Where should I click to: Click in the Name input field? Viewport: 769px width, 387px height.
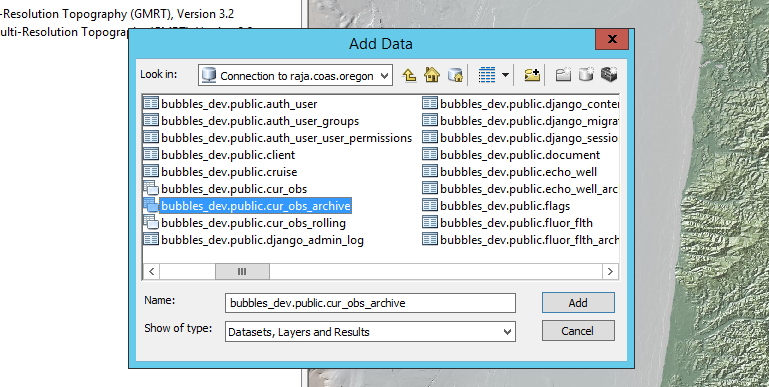coord(370,303)
